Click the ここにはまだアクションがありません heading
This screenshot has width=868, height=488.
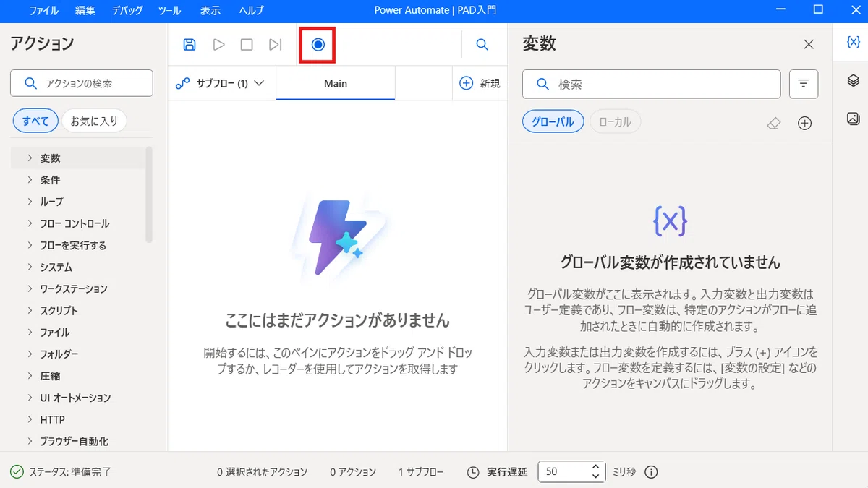[337, 320]
